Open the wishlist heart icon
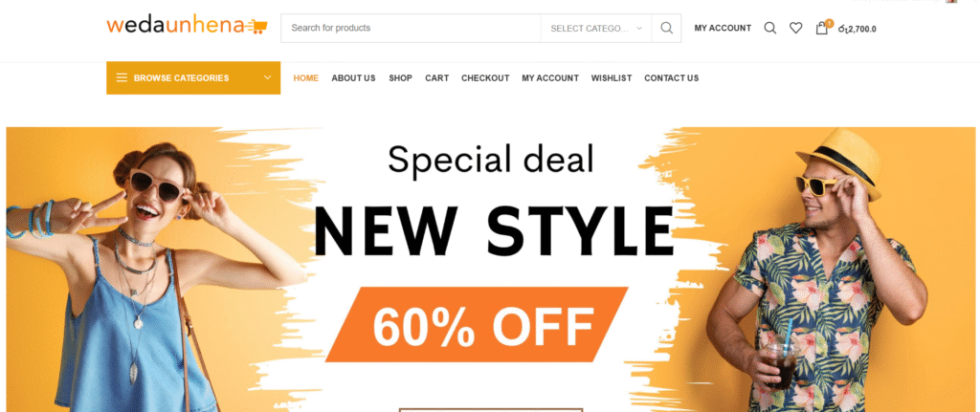The height and width of the screenshot is (412, 980). pos(795,28)
